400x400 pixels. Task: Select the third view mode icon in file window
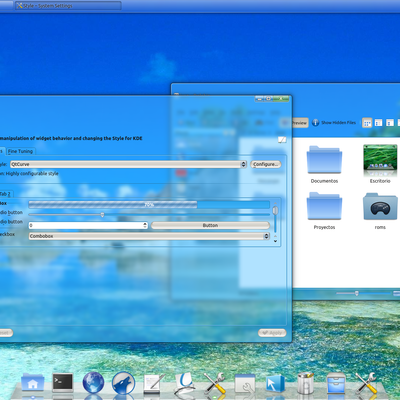tap(390, 123)
